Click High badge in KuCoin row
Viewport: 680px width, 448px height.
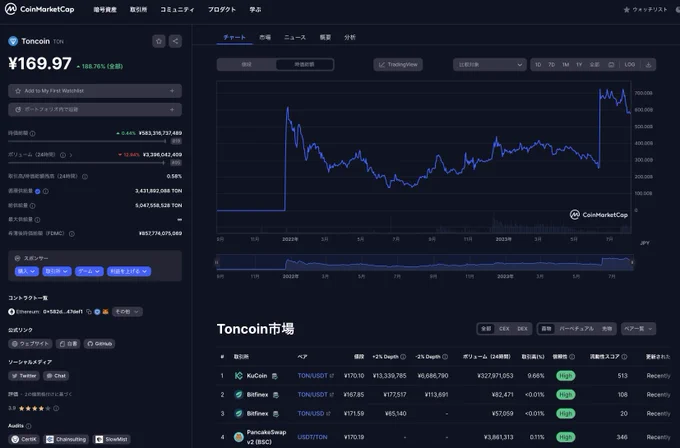point(566,376)
